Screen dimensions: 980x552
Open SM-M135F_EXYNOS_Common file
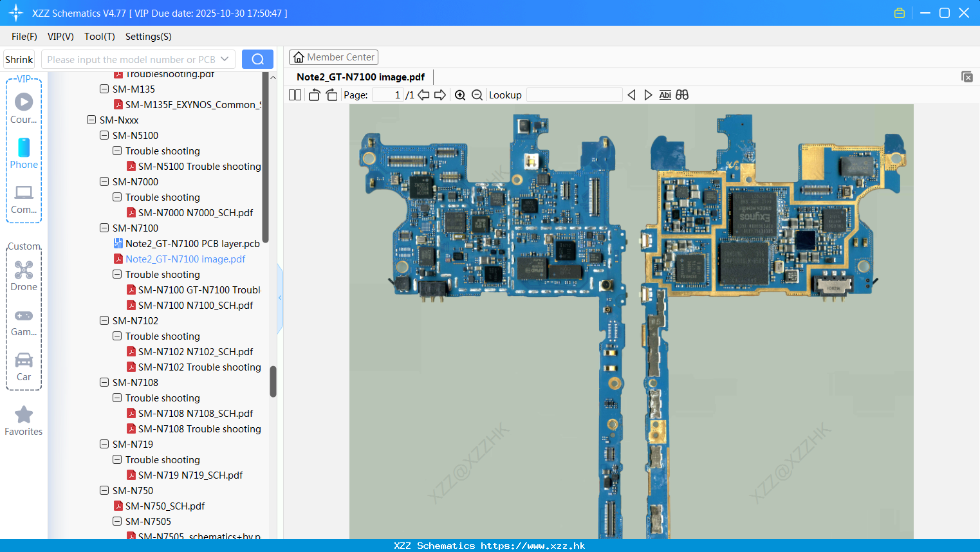tap(193, 105)
